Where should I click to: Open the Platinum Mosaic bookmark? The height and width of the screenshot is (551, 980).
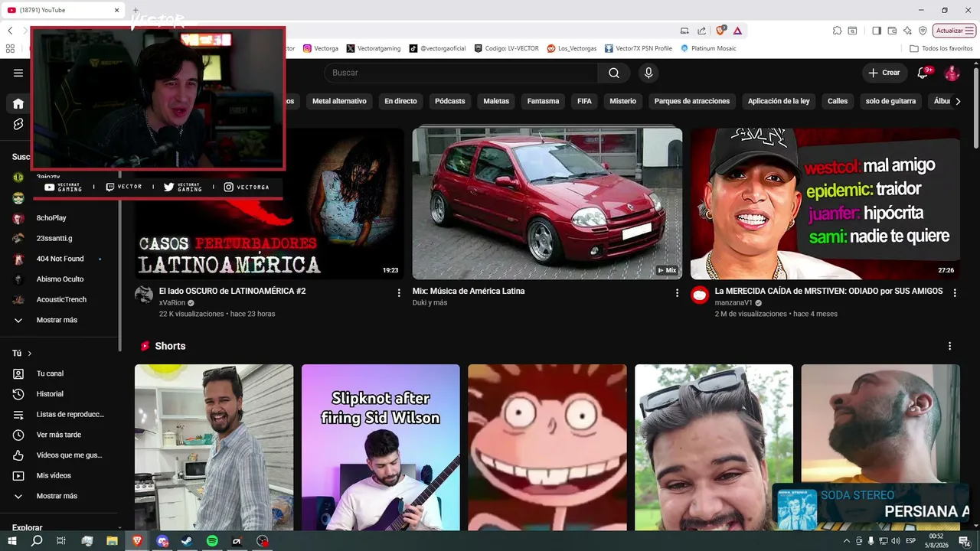pyautogui.click(x=707, y=48)
